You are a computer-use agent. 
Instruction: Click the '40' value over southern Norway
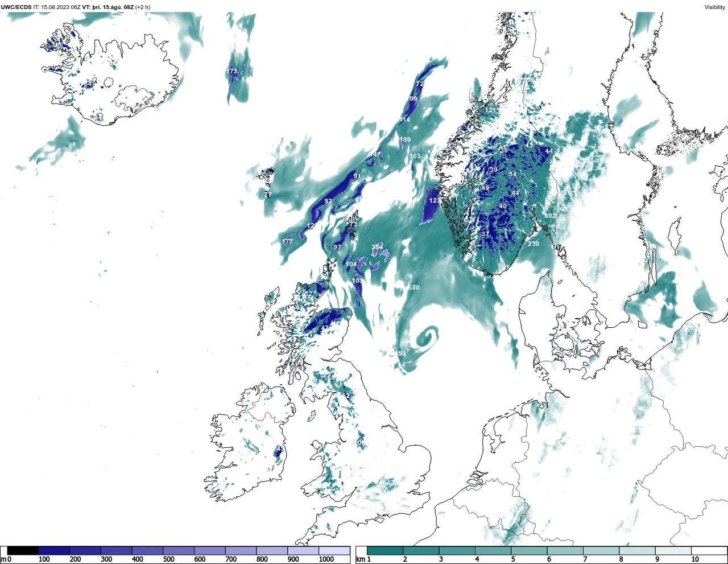pos(503,206)
